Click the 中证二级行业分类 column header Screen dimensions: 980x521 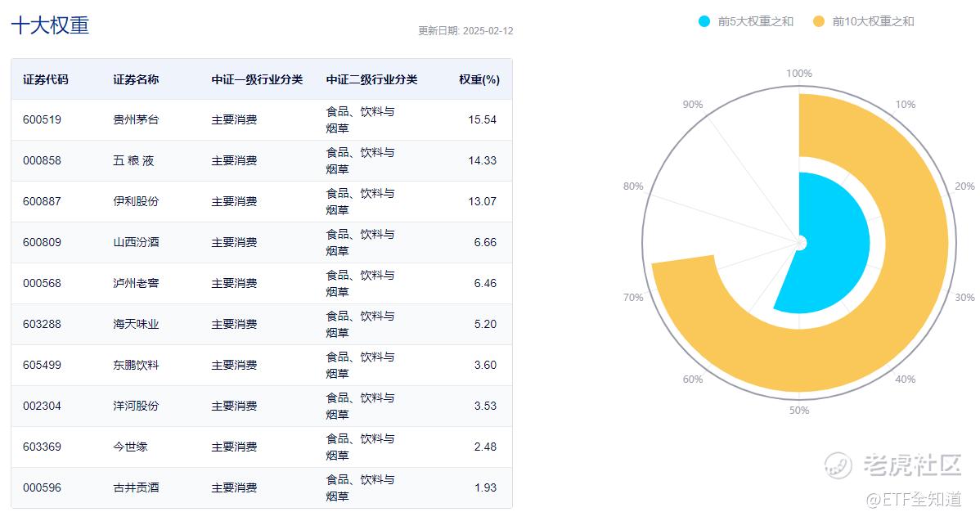pyautogui.click(x=372, y=79)
